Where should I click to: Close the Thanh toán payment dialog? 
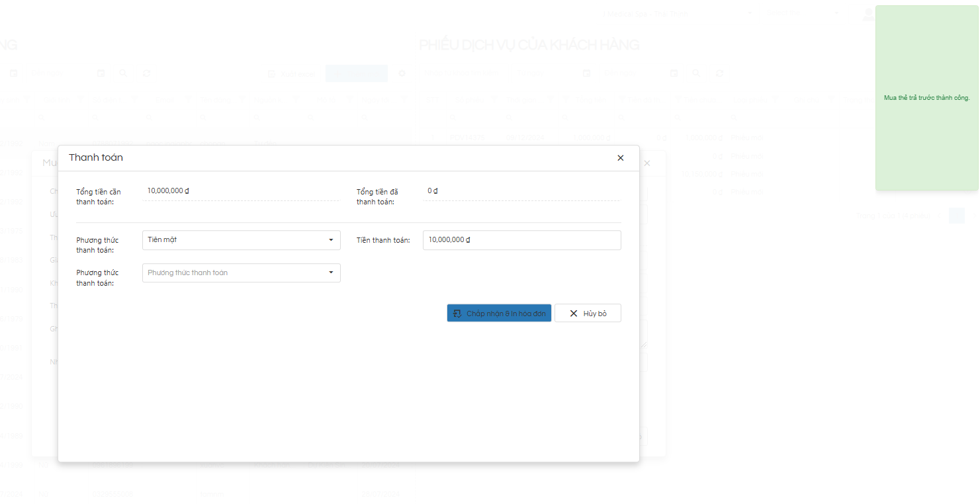620,158
